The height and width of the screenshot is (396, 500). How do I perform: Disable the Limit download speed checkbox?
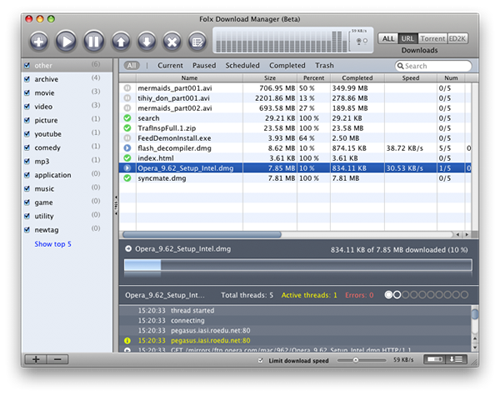261,360
